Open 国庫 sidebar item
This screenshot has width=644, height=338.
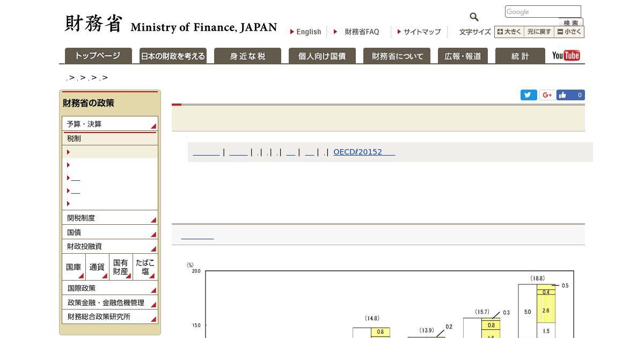tap(74, 267)
